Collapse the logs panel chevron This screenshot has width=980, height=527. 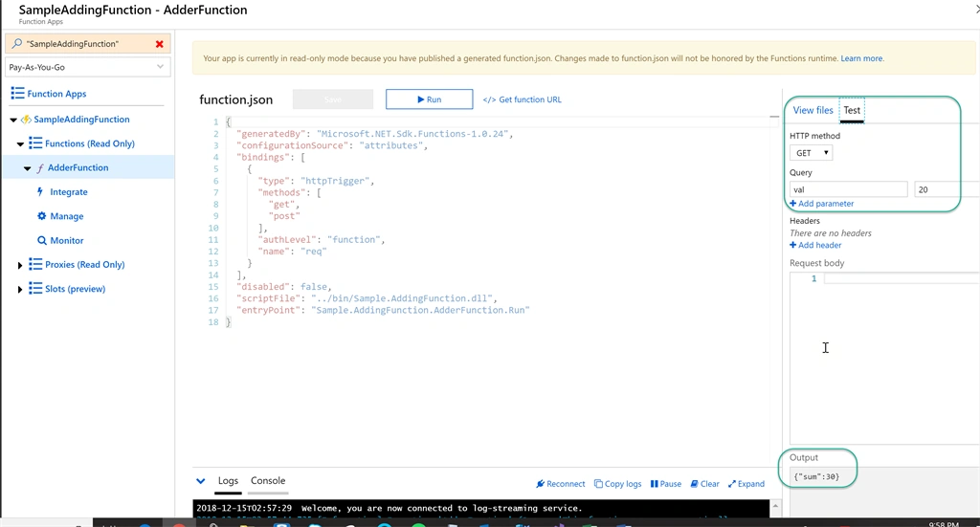pyautogui.click(x=201, y=481)
